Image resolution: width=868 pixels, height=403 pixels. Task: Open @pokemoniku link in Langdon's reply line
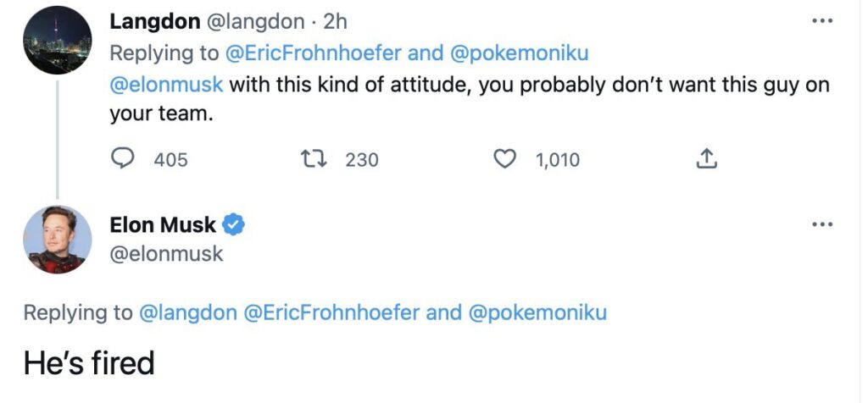coord(518,53)
